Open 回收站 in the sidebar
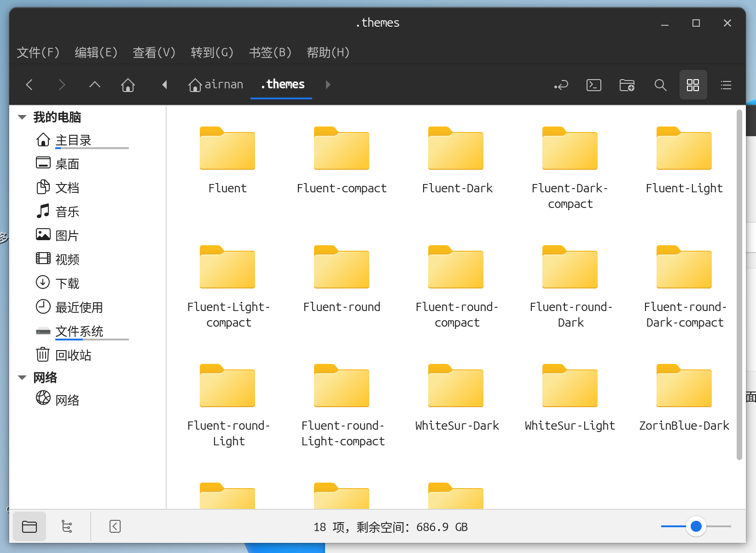This screenshot has width=756, height=553. tap(73, 355)
